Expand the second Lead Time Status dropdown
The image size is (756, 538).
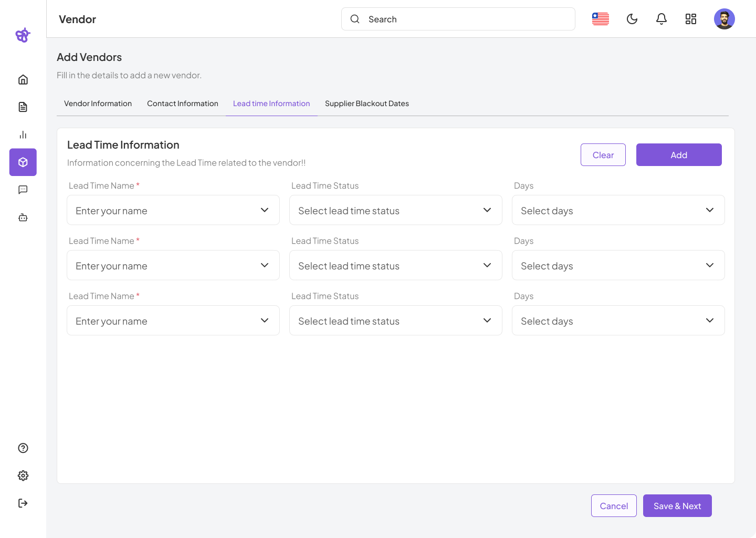click(395, 265)
